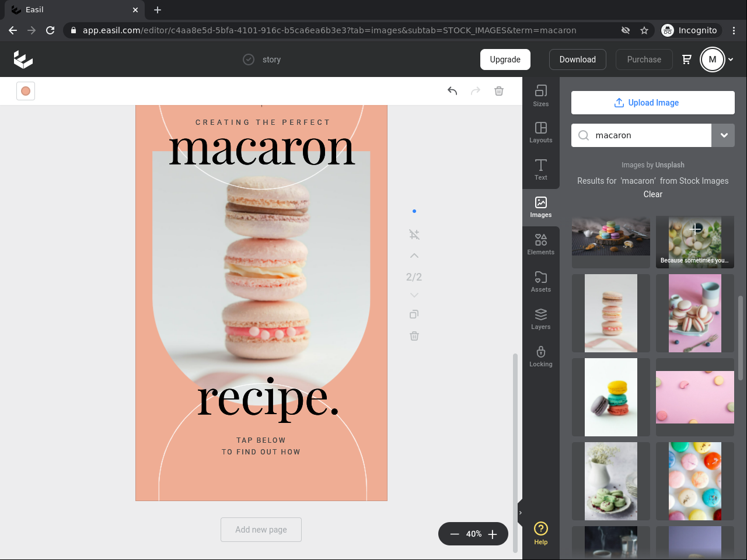This screenshot has width=747, height=560.
Task: Click the images panel scrollbar
Action: click(x=741, y=338)
